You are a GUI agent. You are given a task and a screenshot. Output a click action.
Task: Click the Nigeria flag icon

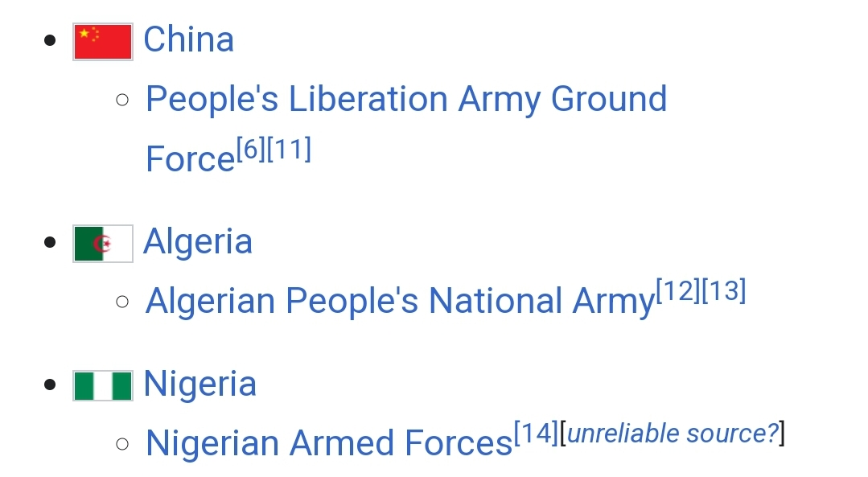103,385
